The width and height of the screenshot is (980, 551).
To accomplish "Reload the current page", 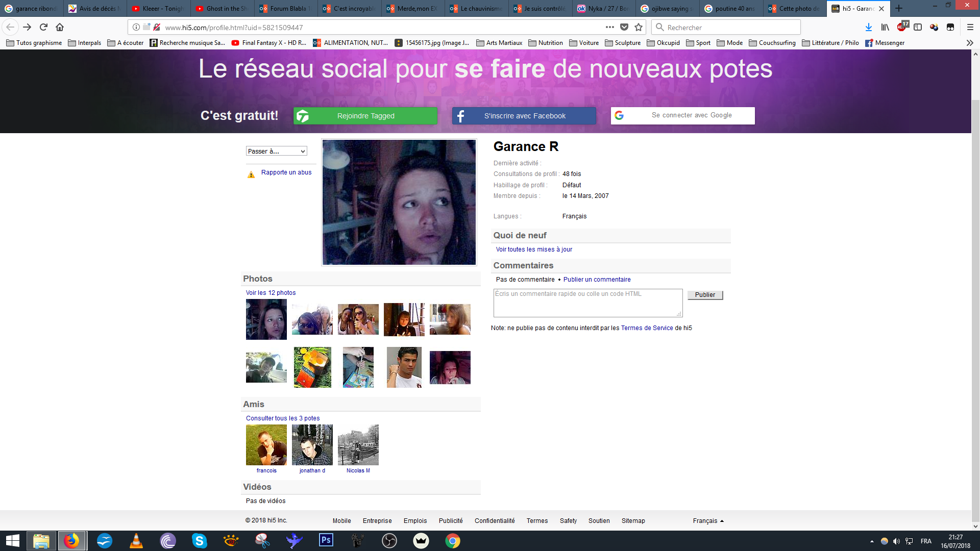I will [x=43, y=27].
